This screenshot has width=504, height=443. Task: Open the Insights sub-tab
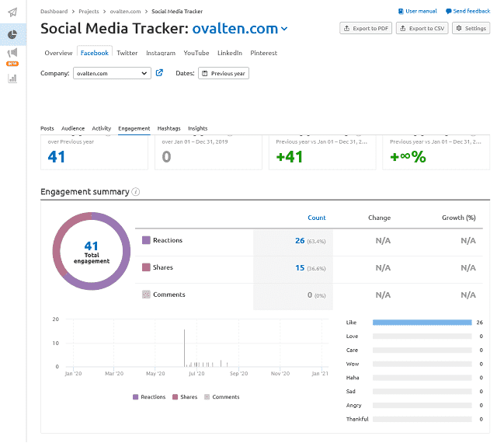pyautogui.click(x=198, y=128)
